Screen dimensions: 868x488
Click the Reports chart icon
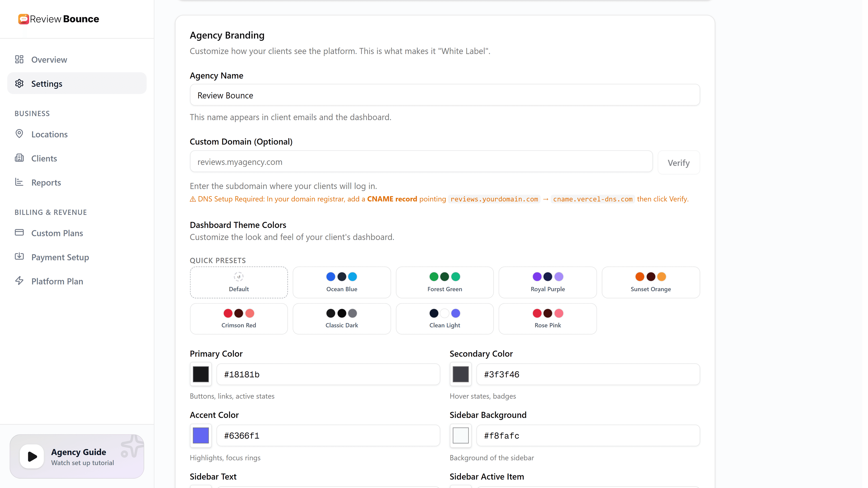coord(19,182)
